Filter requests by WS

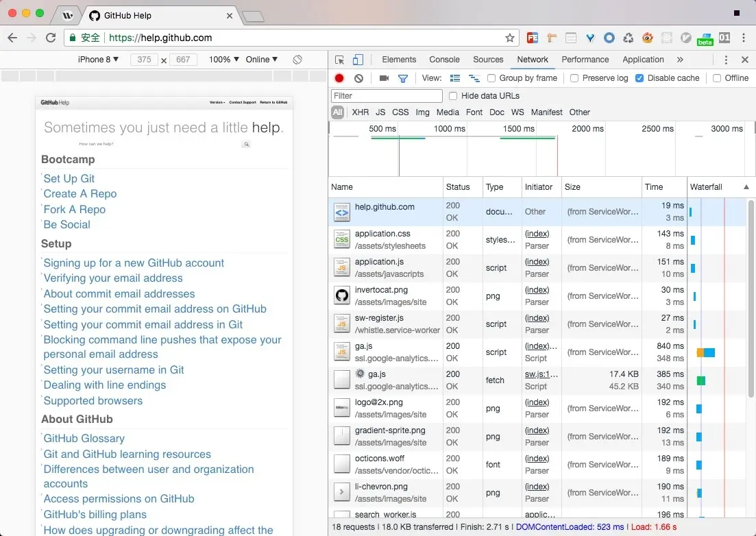tap(517, 112)
